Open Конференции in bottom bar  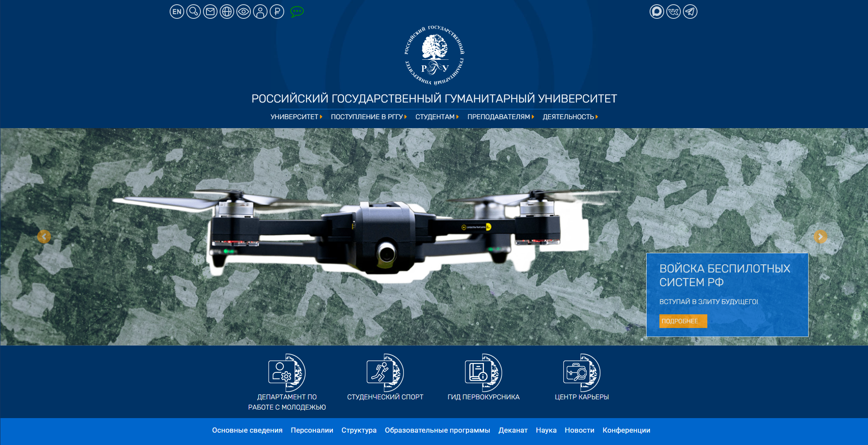[627, 430]
